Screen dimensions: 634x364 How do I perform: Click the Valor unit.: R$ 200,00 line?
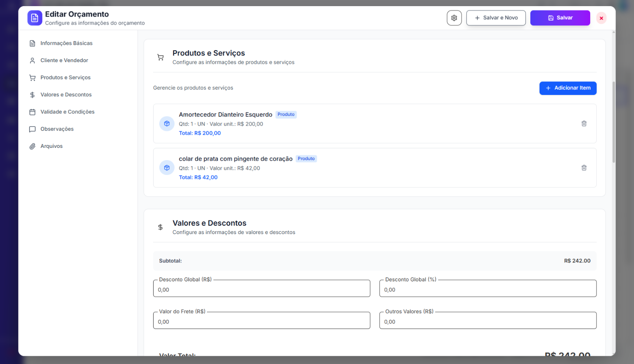(221, 124)
